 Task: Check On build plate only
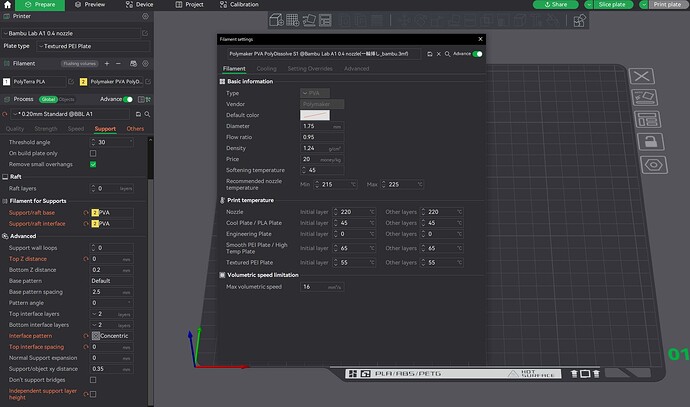pos(93,154)
